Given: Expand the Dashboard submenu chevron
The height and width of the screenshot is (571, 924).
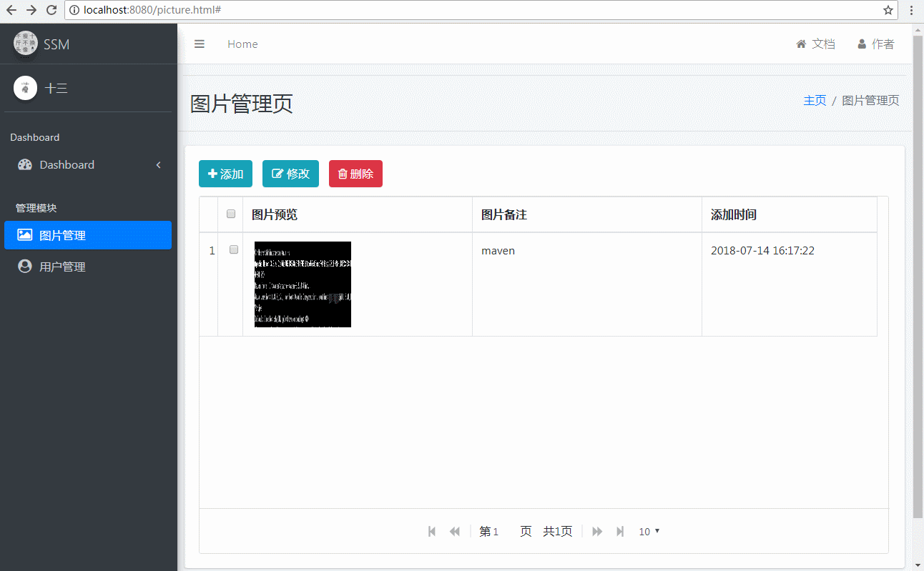Looking at the screenshot, I should 158,164.
